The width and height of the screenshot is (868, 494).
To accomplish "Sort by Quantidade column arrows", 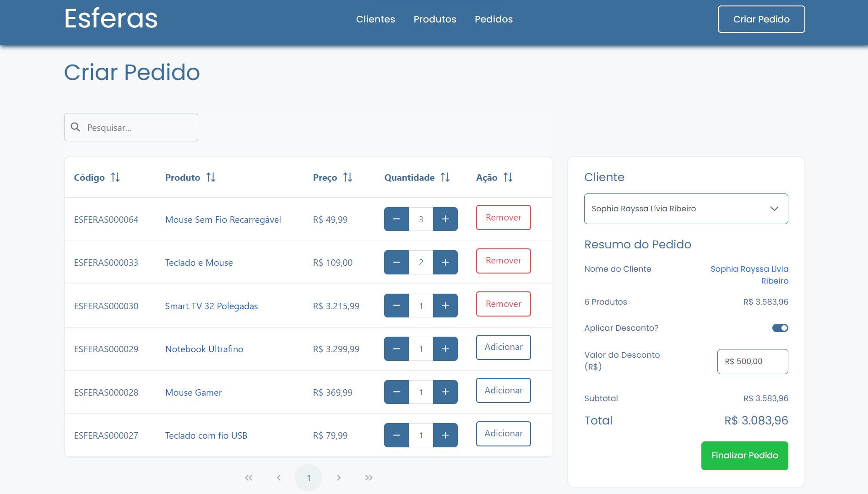I will coord(445,177).
